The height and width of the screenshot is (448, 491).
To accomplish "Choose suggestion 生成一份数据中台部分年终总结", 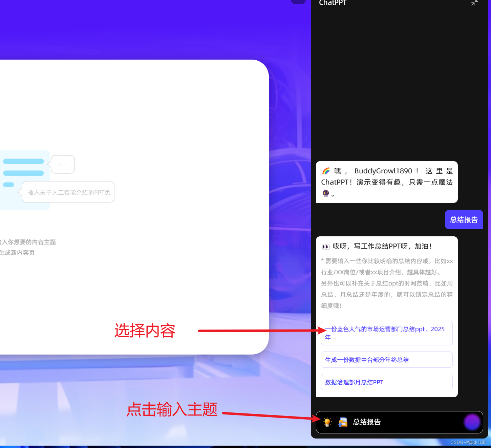I will [x=387, y=360].
